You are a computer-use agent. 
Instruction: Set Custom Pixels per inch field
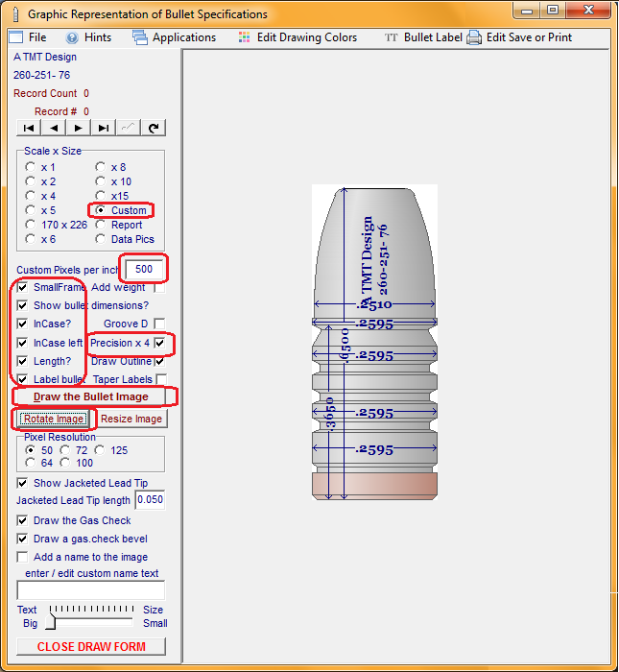144,269
